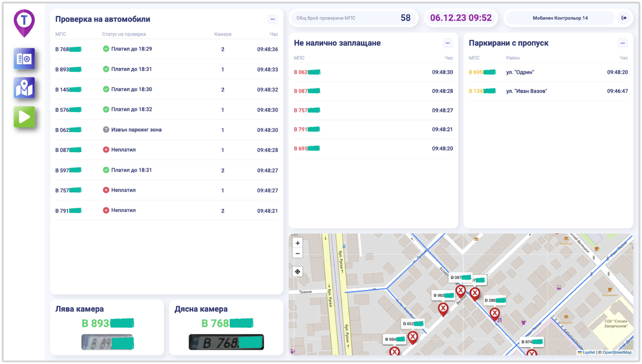Open the OpenStreetMap attribution link
Image resolution: width=642 pixels, height=364 pixels.
pyautogui.click(x=617, y=352)
